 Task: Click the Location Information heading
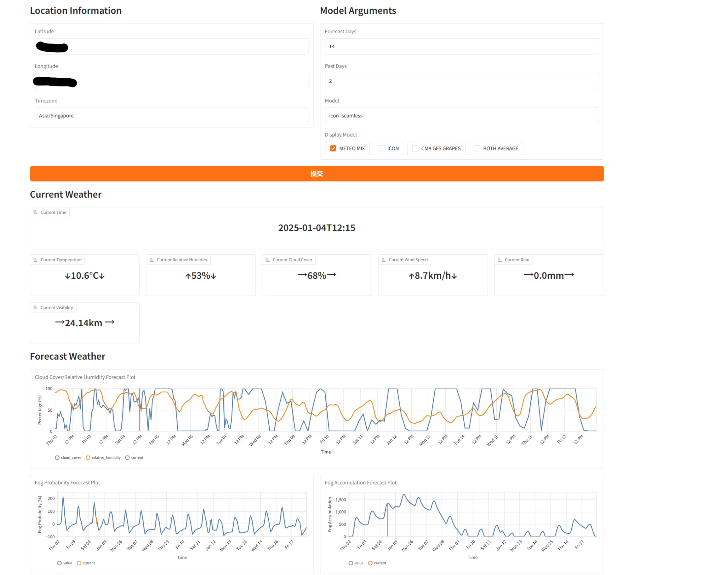click(76, 11)
